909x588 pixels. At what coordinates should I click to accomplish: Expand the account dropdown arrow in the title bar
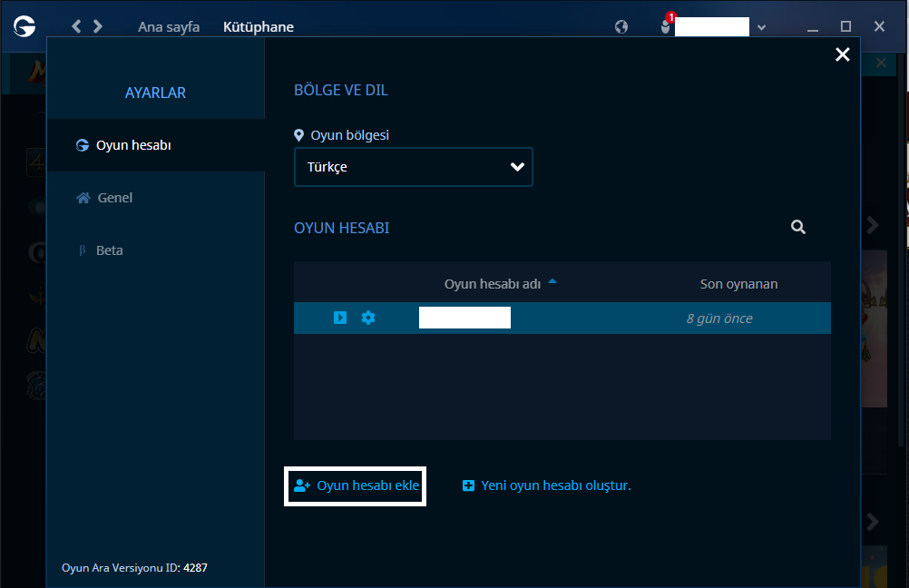point(762,27)
